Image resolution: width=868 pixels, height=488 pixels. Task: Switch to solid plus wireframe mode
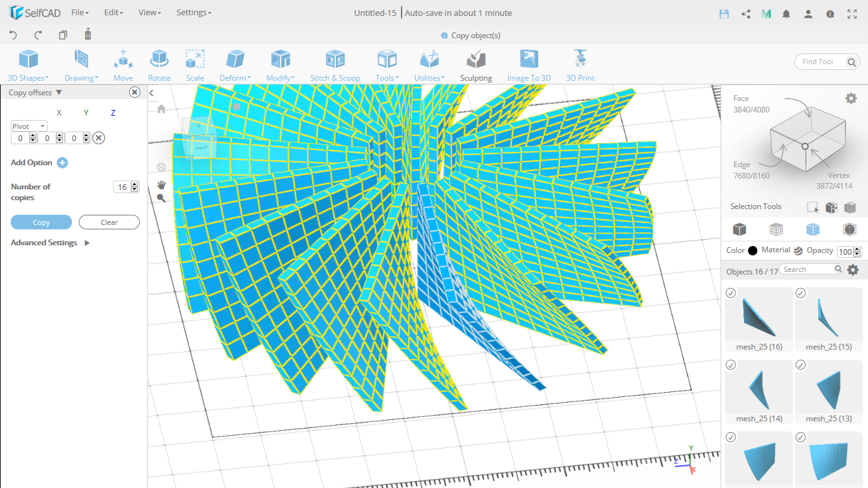click(813, 229)
